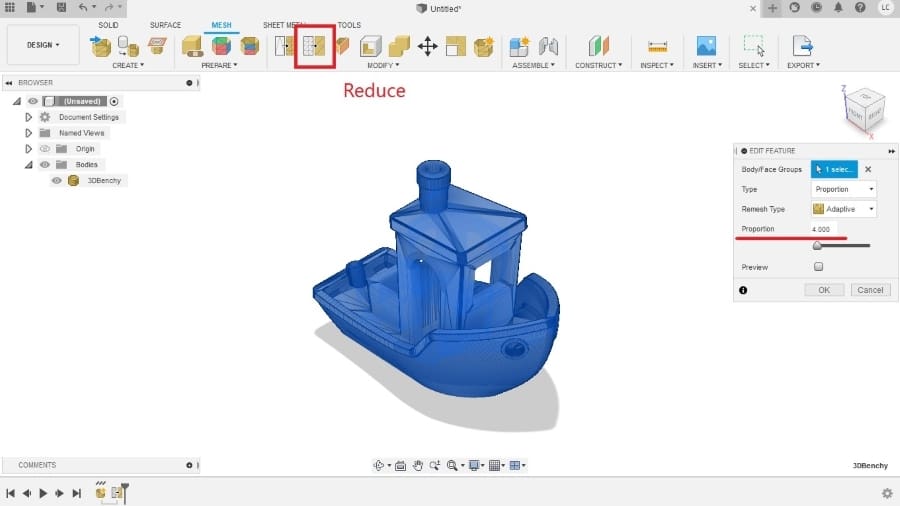Viewport: 900px width, 506px height.
Task: Switch to the SURFACE tab
Action: [165, 25]
